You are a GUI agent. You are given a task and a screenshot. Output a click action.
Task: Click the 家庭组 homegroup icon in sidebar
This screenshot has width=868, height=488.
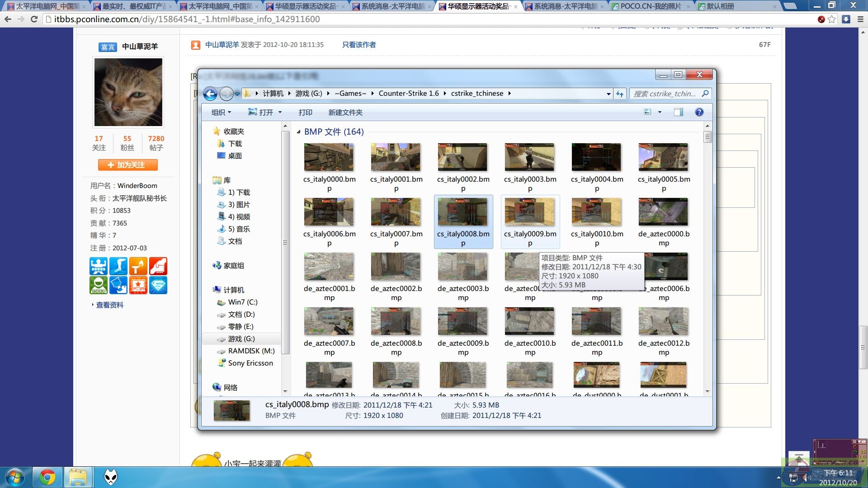click(x=217, y=266)
